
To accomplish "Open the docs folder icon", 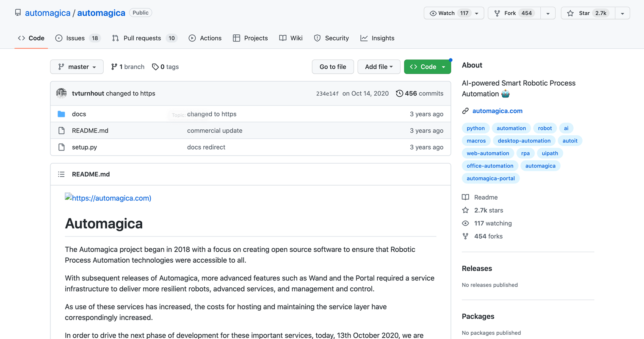I will coord(61,114).
